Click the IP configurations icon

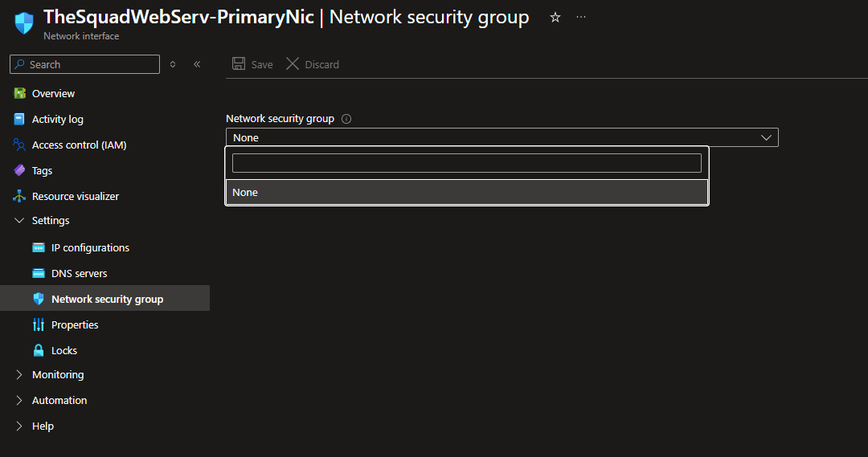coord(39,247)
